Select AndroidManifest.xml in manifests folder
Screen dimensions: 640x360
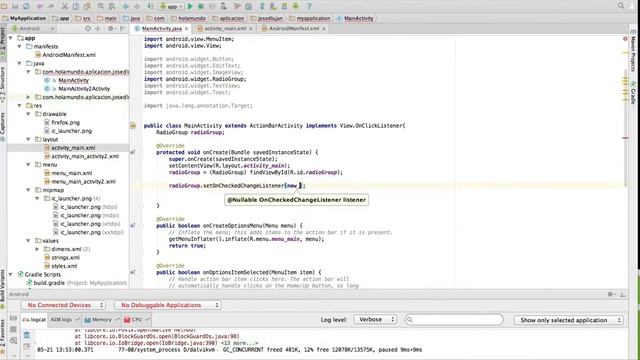click(69, 55)
